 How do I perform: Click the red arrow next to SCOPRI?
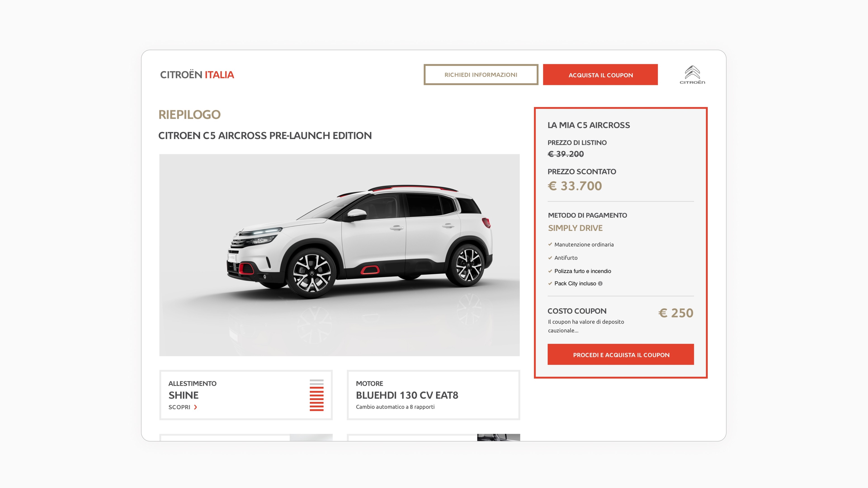pyautogui.click(x=196, y=407)
